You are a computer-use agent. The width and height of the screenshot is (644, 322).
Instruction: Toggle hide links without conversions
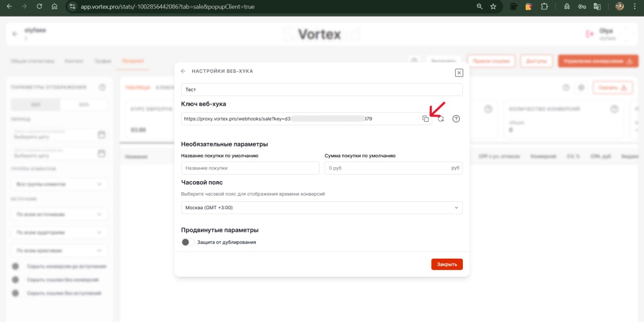(16, 280)
